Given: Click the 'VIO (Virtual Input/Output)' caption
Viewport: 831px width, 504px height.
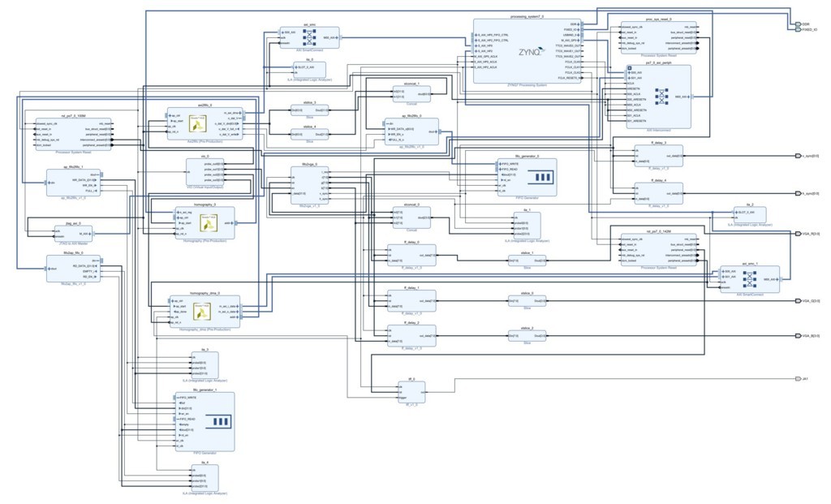Looking at the screenshot, I should (205, 187).
